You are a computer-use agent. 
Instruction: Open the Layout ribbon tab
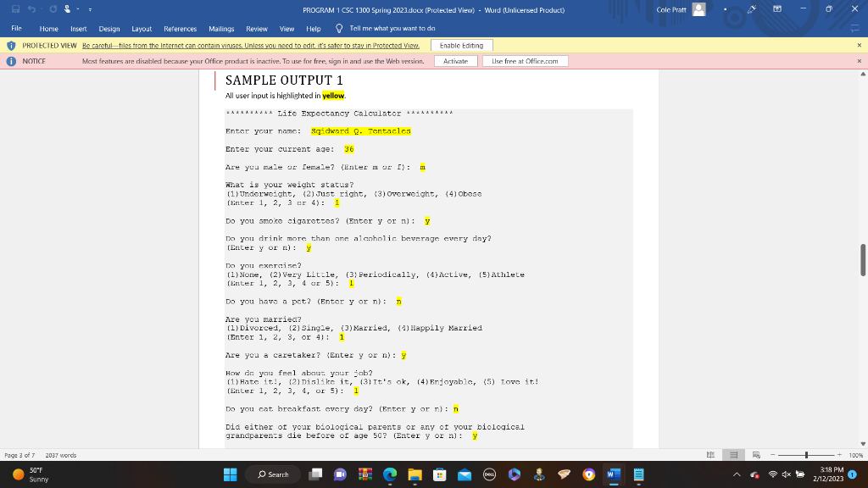[x=142, y=29]
